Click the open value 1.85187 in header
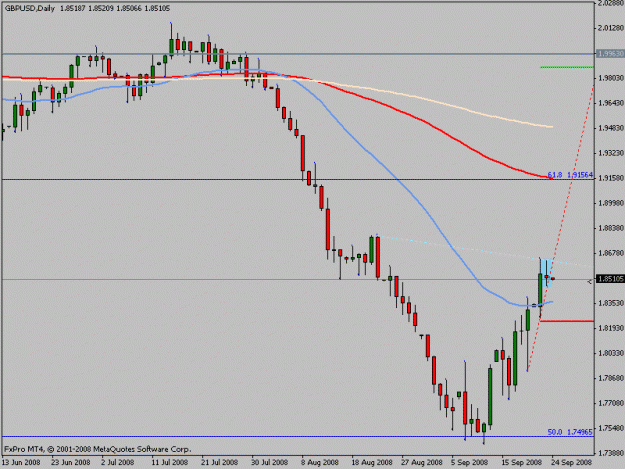 [73, 8]
